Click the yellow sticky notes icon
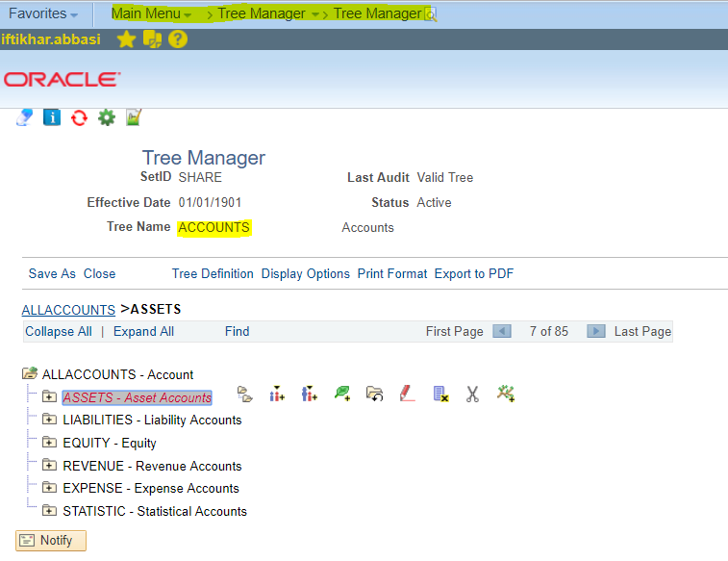 tap(152, 39)
